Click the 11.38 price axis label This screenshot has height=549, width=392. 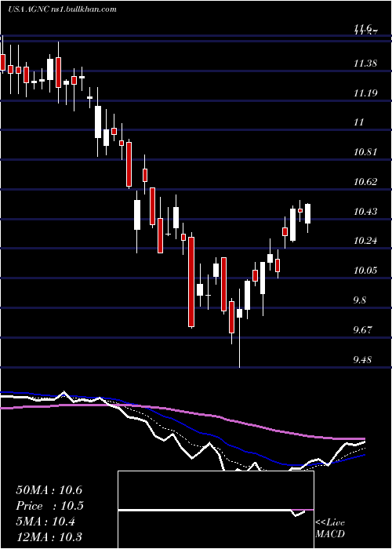(x=365, y=64)
